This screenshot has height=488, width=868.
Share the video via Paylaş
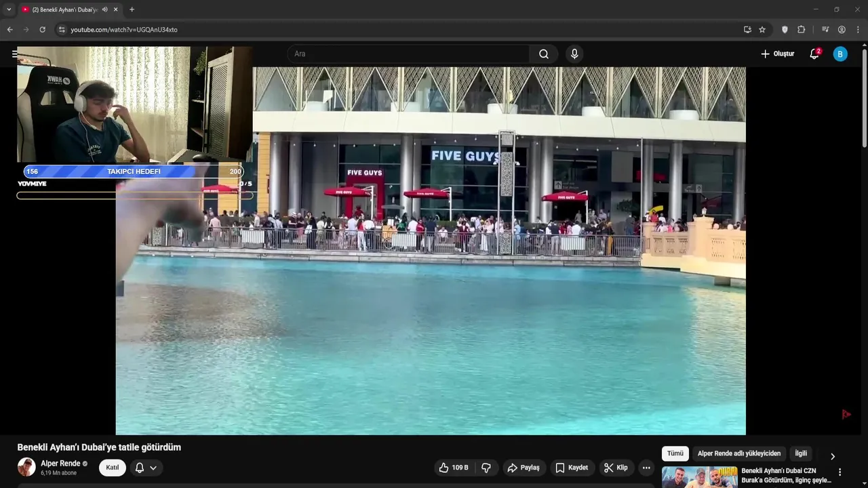[524, 468]
